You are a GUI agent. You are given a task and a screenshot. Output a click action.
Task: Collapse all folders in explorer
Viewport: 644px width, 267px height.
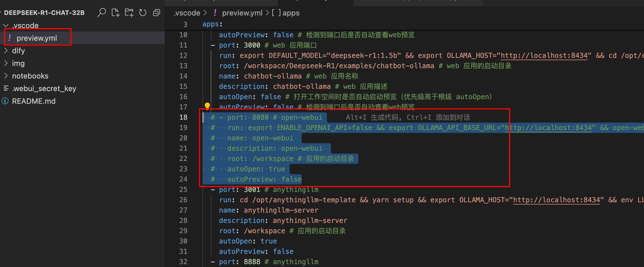[156, 13]
